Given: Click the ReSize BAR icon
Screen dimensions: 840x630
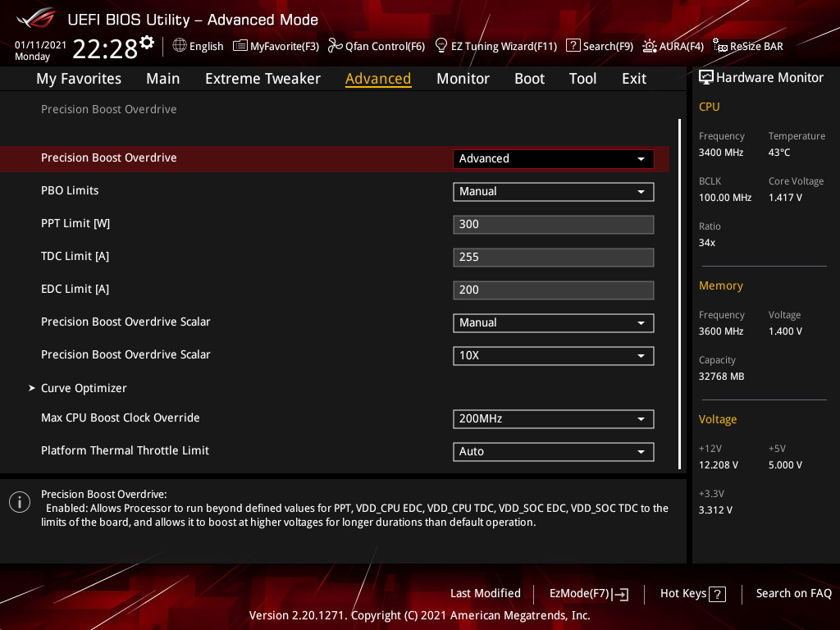Looking at the screenshot, I should click(720, 46).
